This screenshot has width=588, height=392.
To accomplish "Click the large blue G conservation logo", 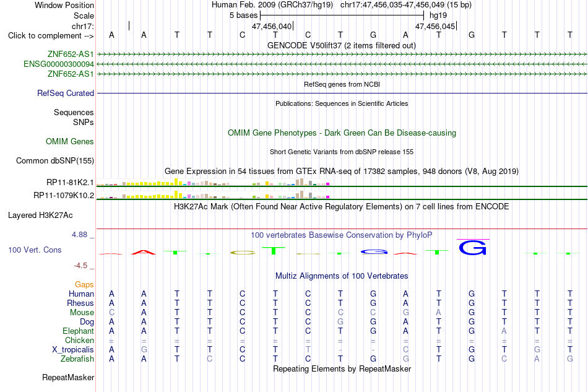I will 472,248.
